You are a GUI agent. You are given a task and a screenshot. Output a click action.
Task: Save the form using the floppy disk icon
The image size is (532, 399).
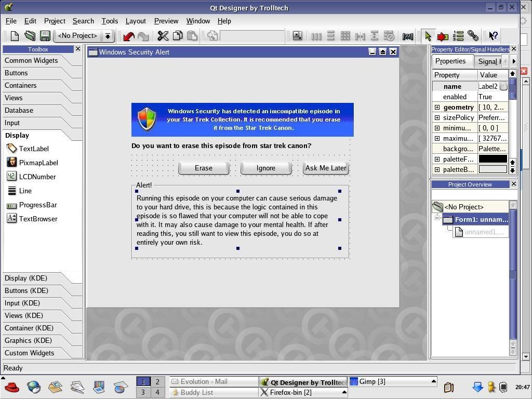pyautogui.click(x=45, y=36)
